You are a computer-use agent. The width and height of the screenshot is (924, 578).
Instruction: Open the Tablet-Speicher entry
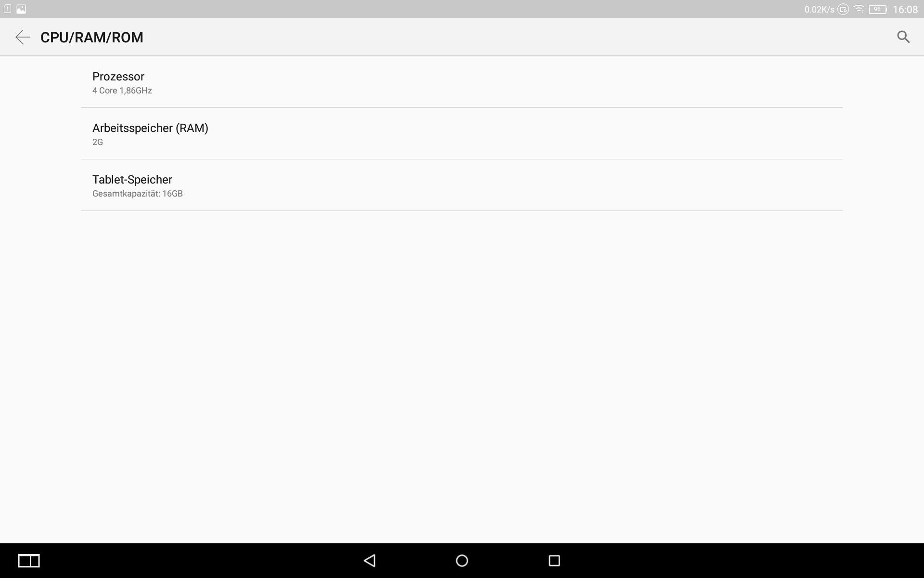(462, 185)
